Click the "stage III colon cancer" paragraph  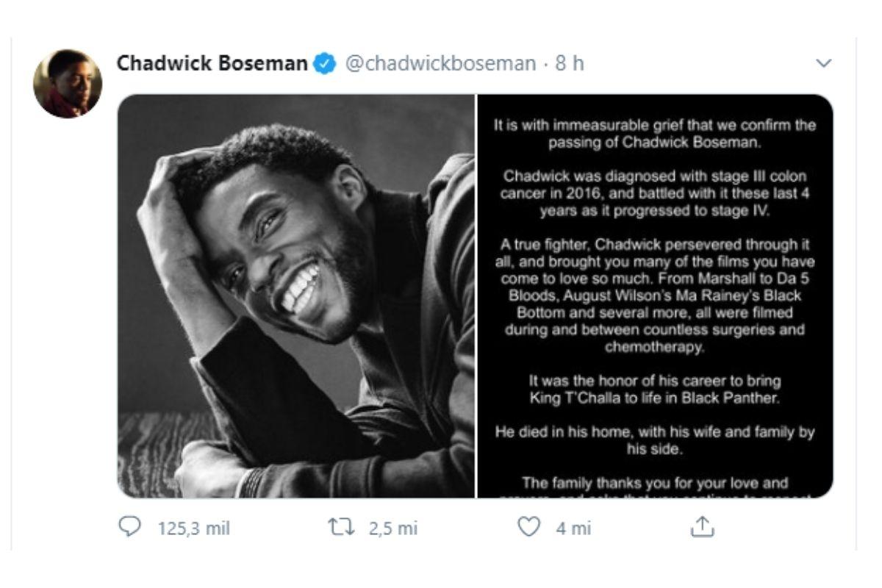coord(655,194)
